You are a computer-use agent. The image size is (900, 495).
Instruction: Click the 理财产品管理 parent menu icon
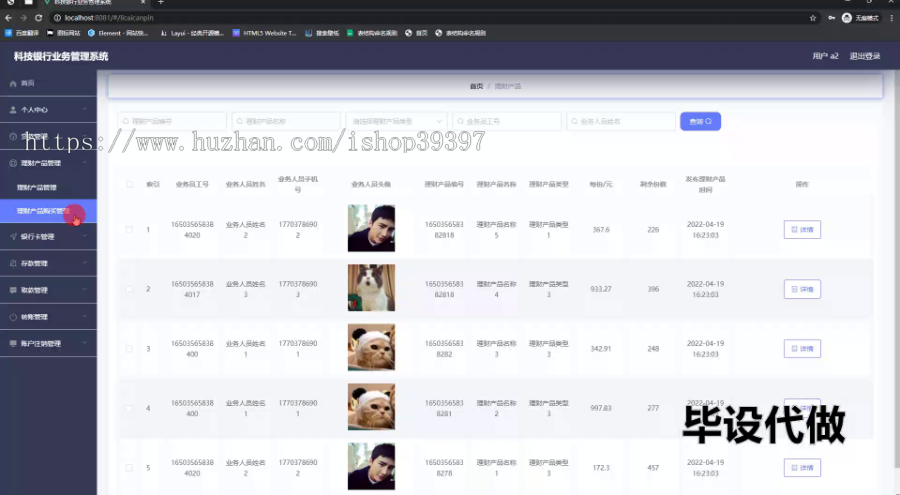13,163
